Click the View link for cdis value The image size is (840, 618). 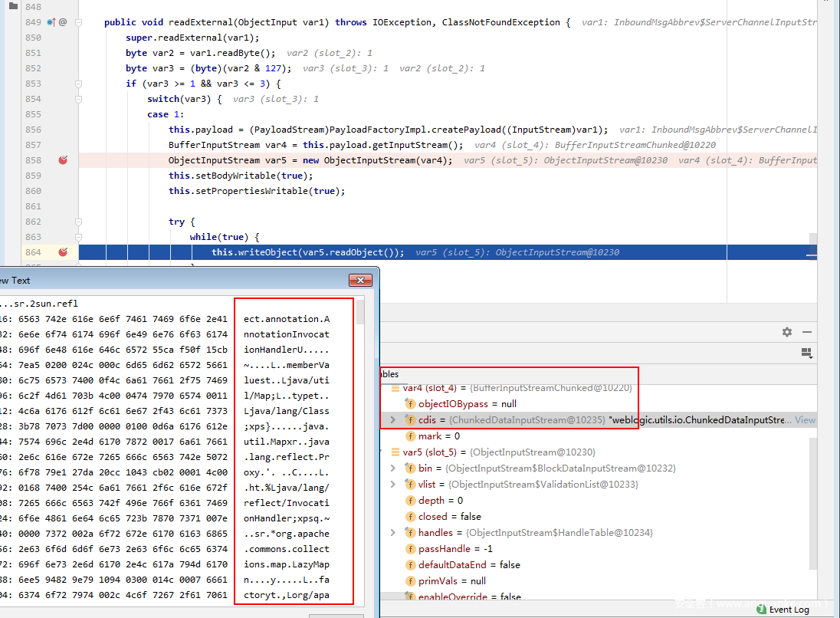(x=805, y=420)
